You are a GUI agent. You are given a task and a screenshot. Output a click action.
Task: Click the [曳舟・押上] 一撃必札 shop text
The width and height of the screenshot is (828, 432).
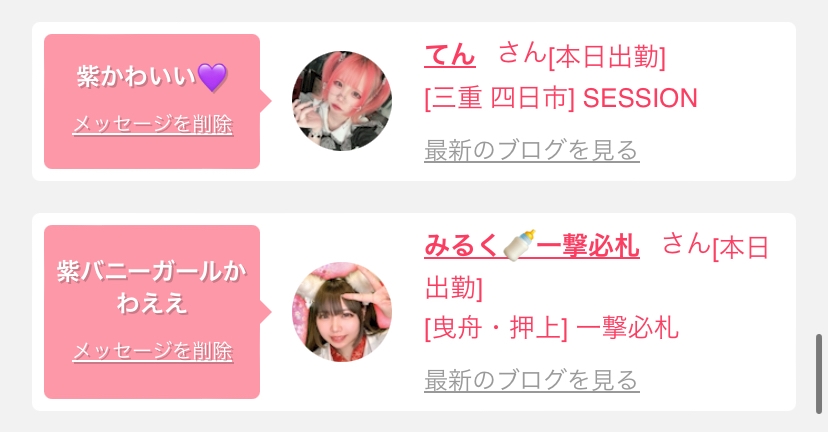click(551, 328)
